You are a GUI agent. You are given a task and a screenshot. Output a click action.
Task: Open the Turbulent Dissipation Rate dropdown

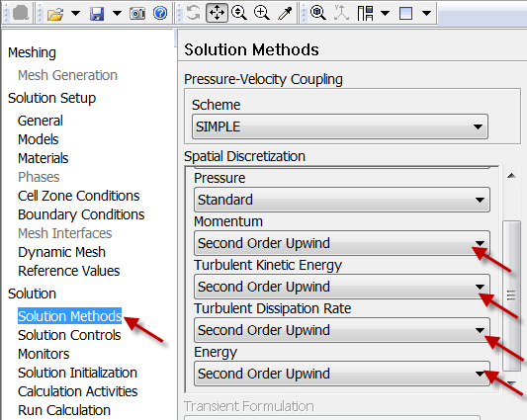click(342, 330)
